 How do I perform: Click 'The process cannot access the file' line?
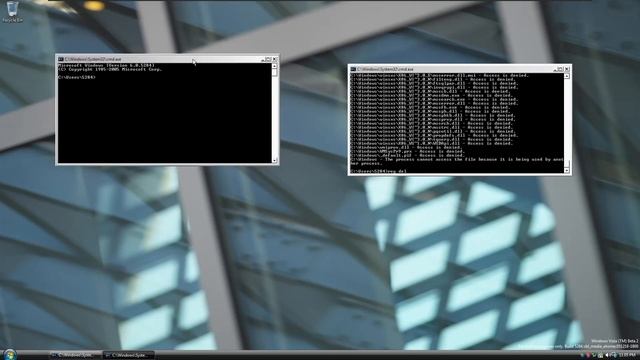click(x=457, y=159)
